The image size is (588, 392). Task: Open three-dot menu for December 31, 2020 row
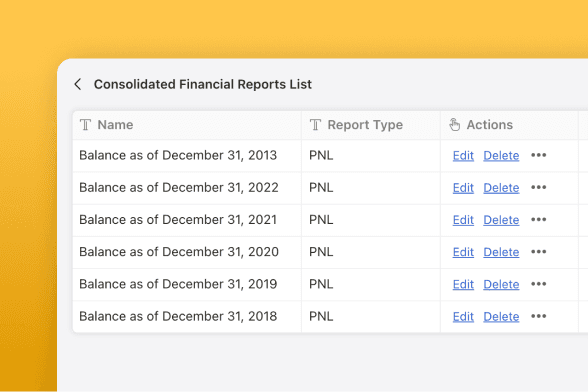[538, 252]
